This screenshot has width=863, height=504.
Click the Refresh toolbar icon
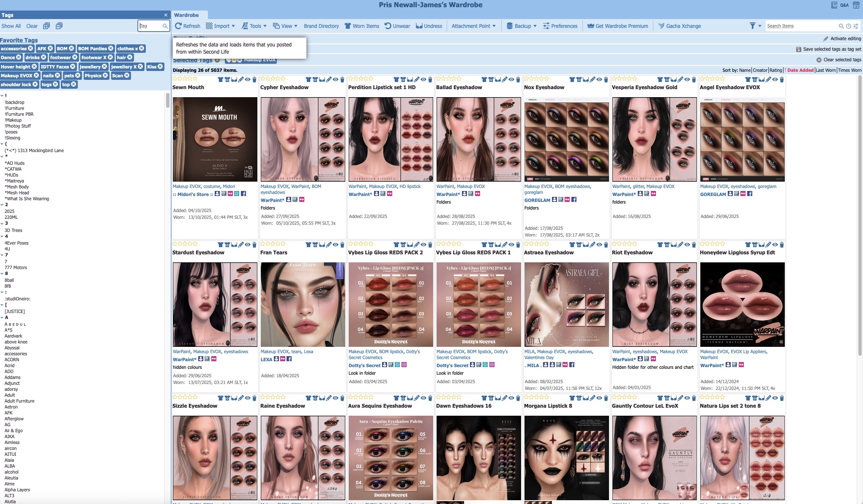pyautogui.click(x=187, y=26)
